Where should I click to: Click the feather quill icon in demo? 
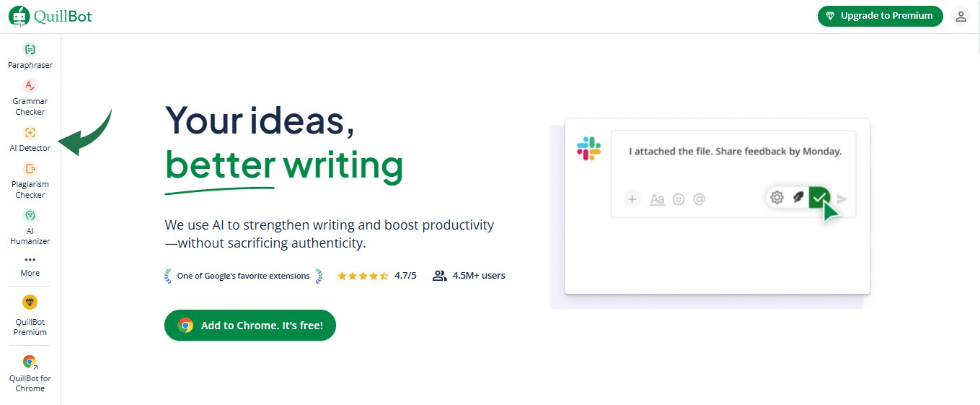tap(798, 197)
